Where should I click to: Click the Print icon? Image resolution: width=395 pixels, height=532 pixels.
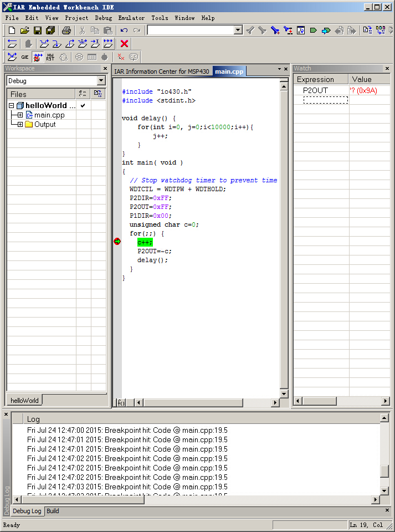pos(66,30)
